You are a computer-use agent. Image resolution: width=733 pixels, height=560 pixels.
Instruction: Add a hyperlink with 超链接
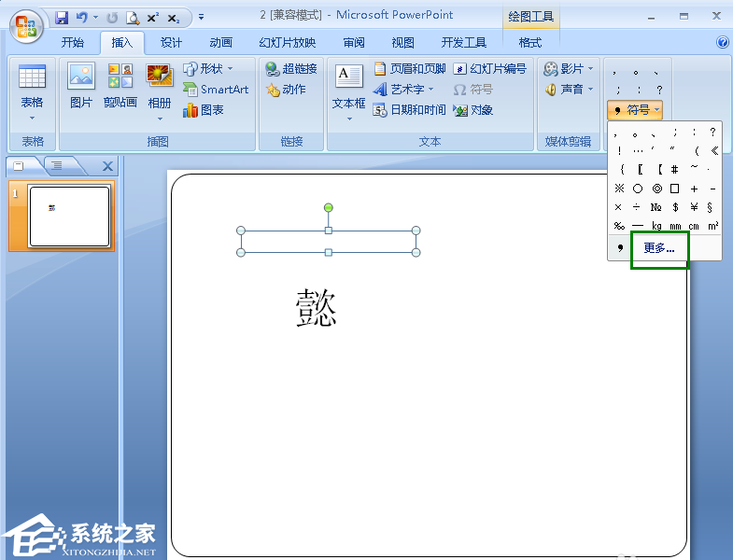(290, 69)
